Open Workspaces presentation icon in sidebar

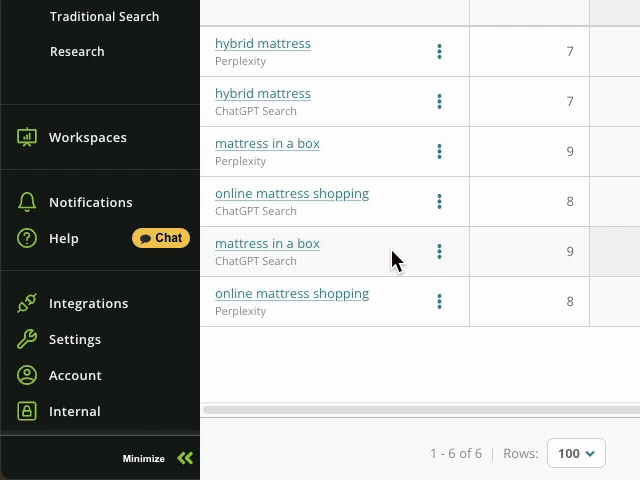pyautogui.click(x=27, y=137)
